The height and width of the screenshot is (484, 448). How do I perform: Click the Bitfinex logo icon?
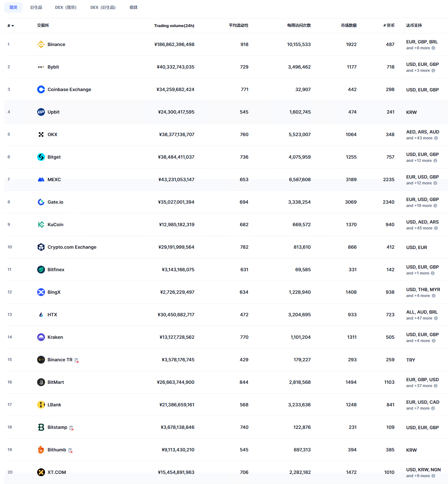tap(41, 270)
